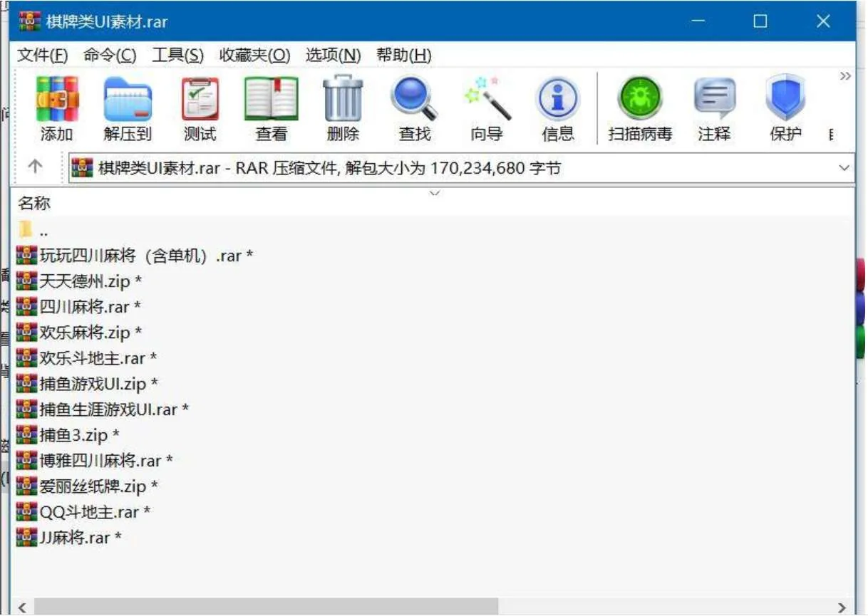Image resolution: width=868 pixels, height=616 pixels.
Task: Click the 查看 (View) book icon
Action: pos(272,100)
